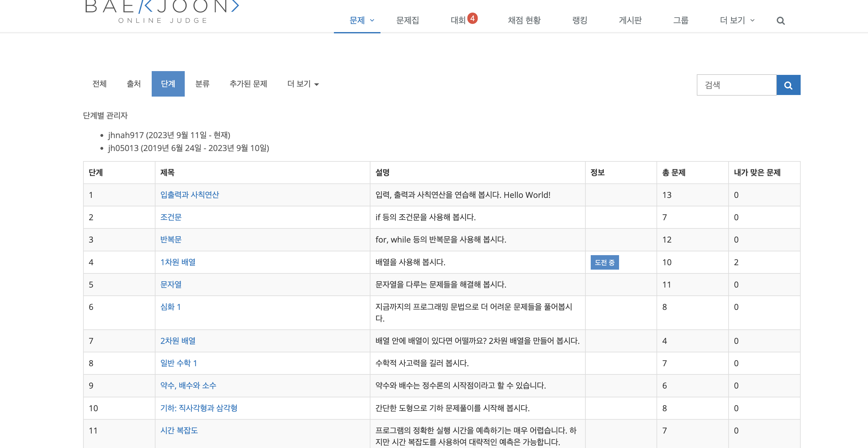868x448 pixels.
Task: Go to 채점 현황 in the navigation
Action: (x=524, y=20)
